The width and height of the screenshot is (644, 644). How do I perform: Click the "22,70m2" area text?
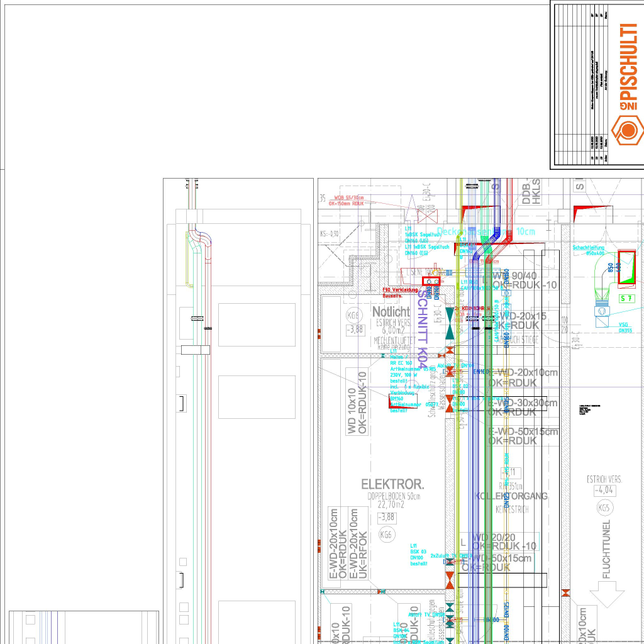pyautogui.click(x=391, y=505)
